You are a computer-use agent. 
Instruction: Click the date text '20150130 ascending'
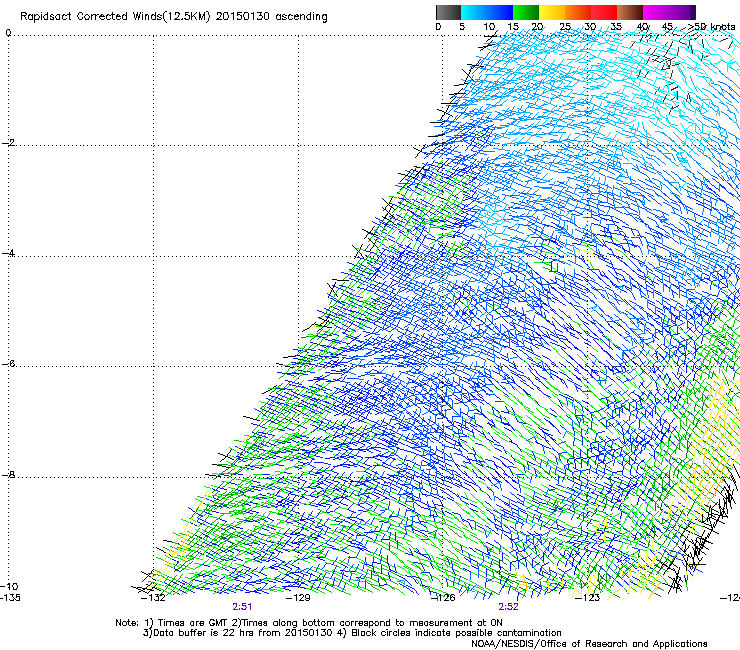click(271, 17)
